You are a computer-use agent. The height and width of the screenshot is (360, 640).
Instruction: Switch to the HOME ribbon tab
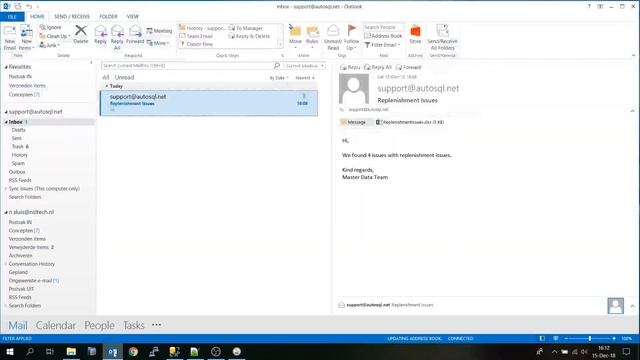coord(37,17)
